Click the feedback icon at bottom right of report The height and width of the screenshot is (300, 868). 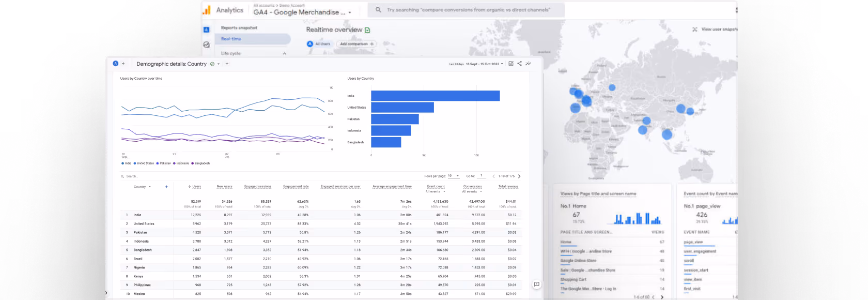click(x=537, y=284)
